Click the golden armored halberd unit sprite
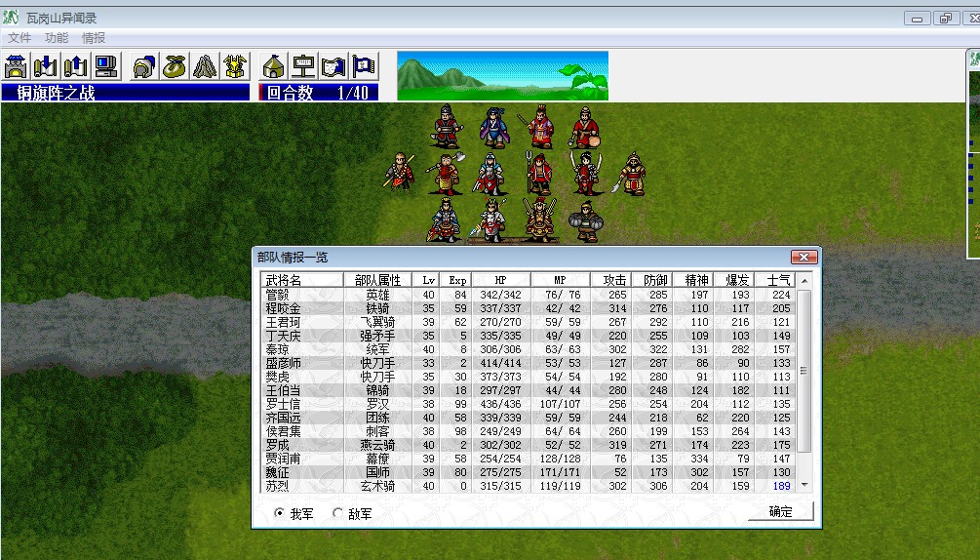Viewport: 980px width, 560px height. pos(631,173)
